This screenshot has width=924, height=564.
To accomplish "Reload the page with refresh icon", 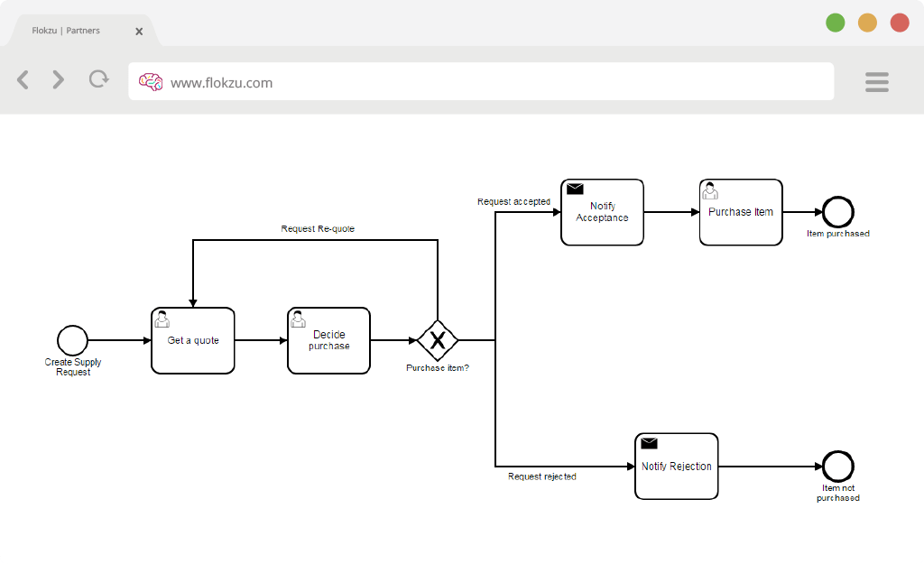I will (x=99, y=79).
